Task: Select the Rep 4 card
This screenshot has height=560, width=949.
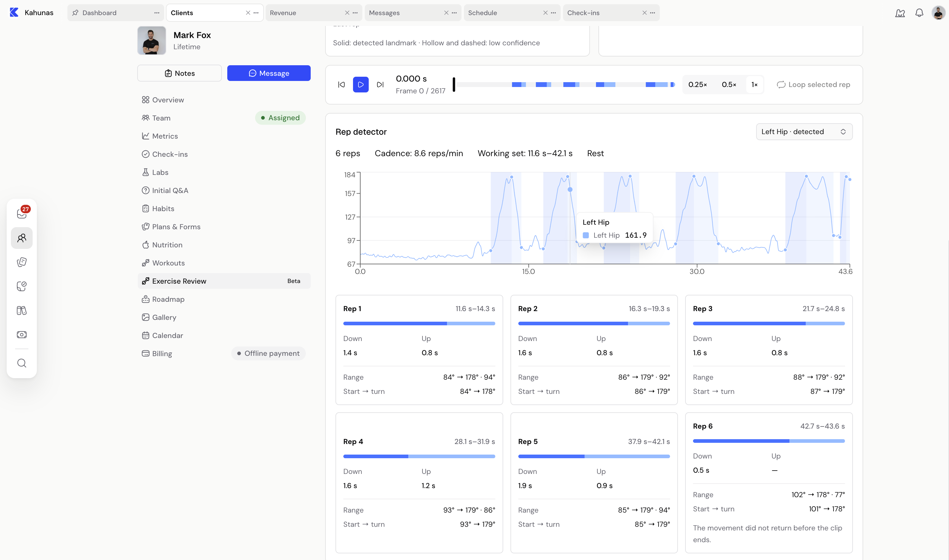Action: [419, 483]
